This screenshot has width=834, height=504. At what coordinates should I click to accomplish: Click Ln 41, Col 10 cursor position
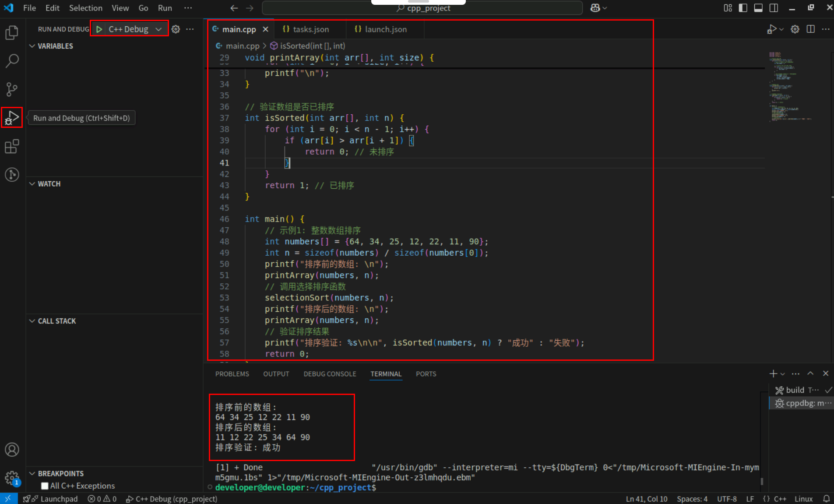tap(647, 499)
